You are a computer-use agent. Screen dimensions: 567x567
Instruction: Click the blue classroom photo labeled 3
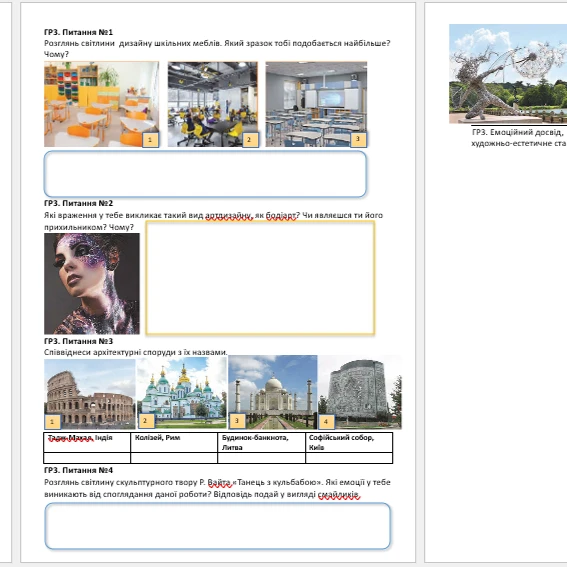(x=316, y=104)
